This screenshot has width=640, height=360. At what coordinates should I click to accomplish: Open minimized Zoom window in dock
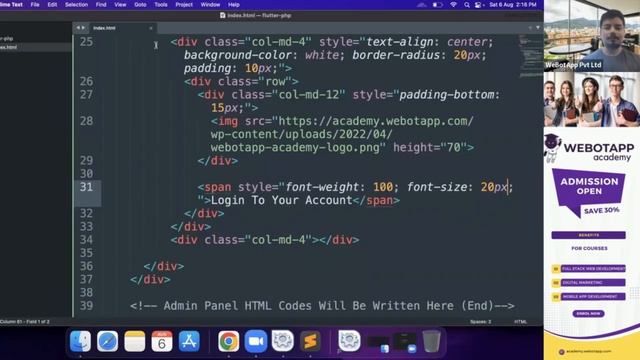coord(404,342)
